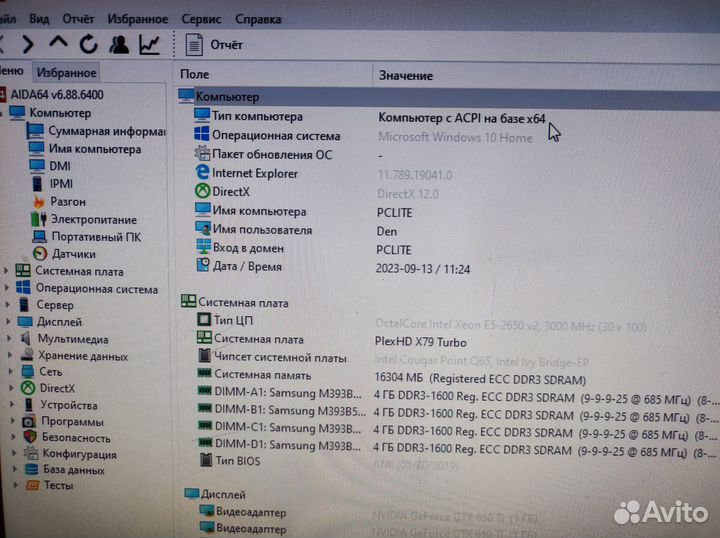The height and width of the screenshot is (538, 720).
Task: Select Конфигурация in the tree
Action: point(79,454)
